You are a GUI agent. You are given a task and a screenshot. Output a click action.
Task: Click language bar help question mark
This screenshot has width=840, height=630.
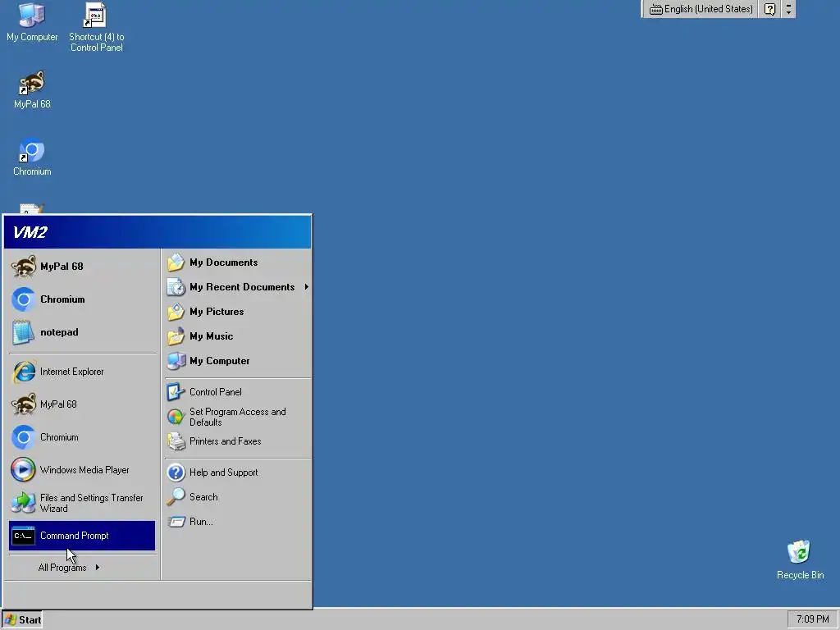(x=769, y=9)
